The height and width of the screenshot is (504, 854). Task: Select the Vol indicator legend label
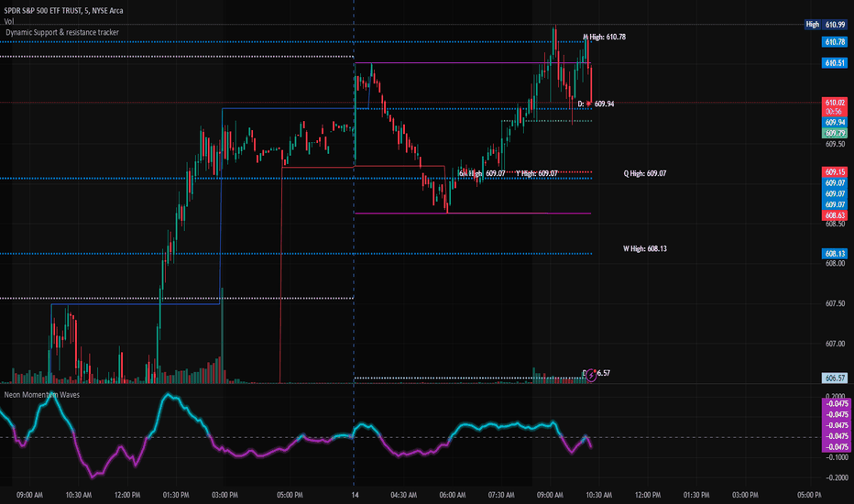tap(9, 21)
